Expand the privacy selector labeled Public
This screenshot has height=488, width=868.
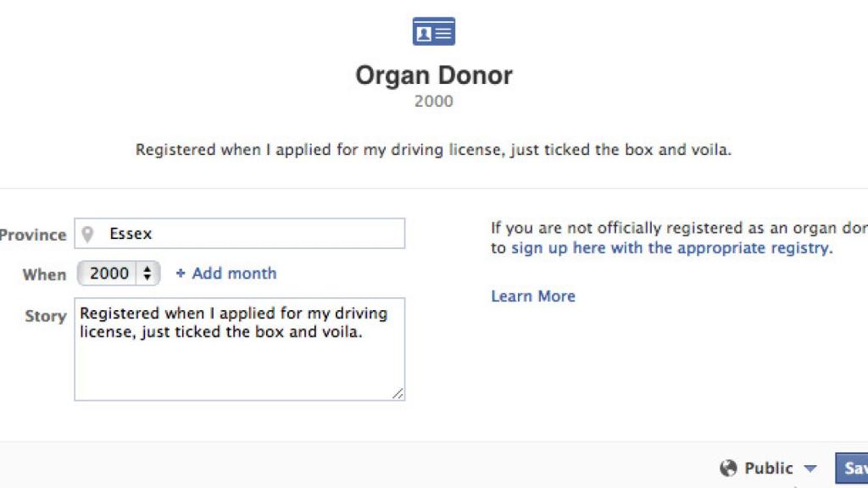coord(767,468)
